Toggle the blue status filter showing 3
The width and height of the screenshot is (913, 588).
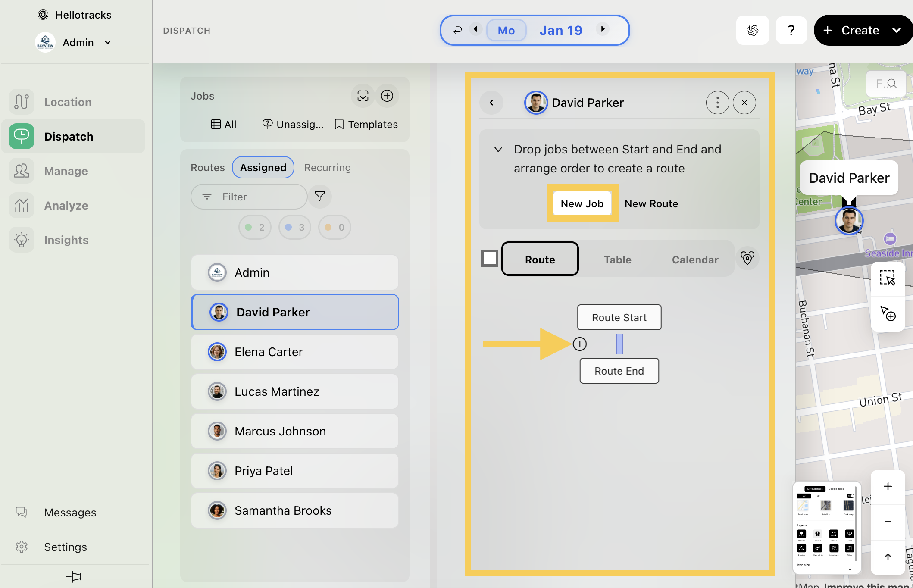(294, 227)
